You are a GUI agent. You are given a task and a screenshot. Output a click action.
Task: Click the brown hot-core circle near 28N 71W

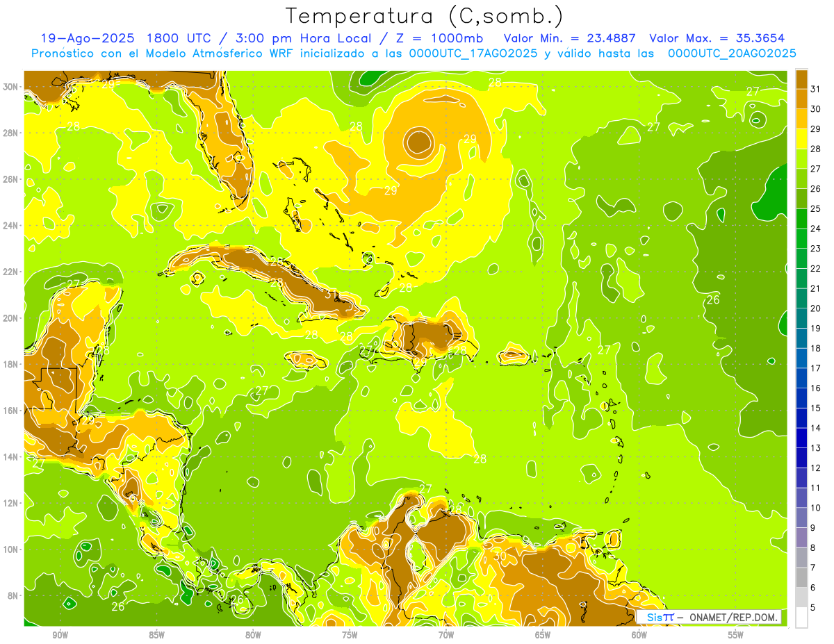point(419,142)
